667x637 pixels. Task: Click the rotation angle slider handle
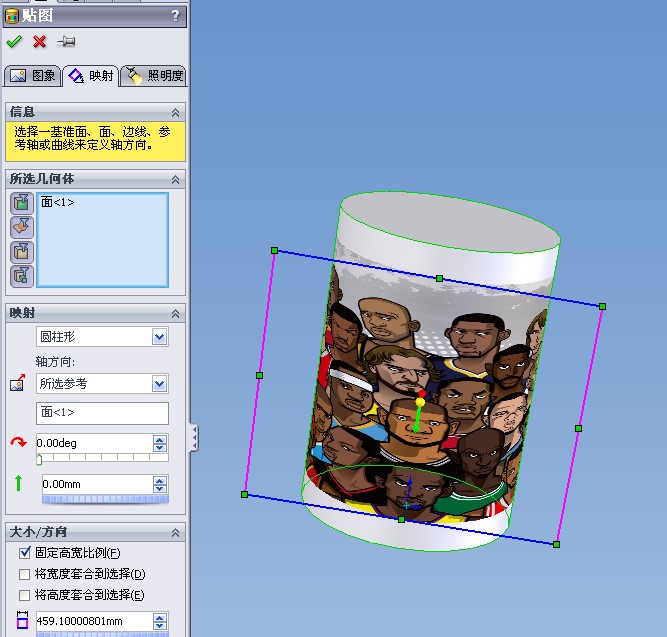[x=39, y=460]
